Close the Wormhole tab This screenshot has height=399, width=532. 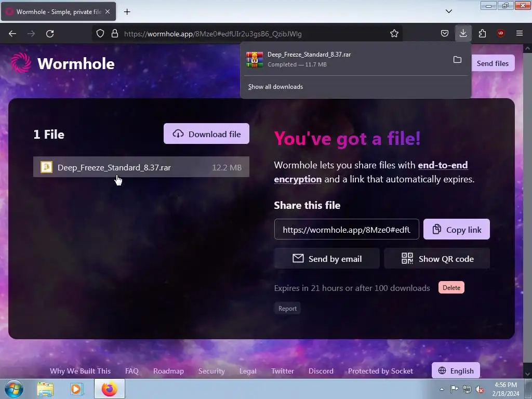coord(108,11)
